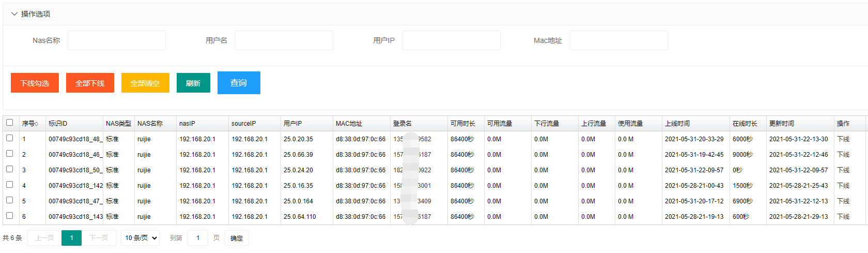Focus the 用户名 input field
Viewport: 868px width, 253px height.
pos(284,40)
